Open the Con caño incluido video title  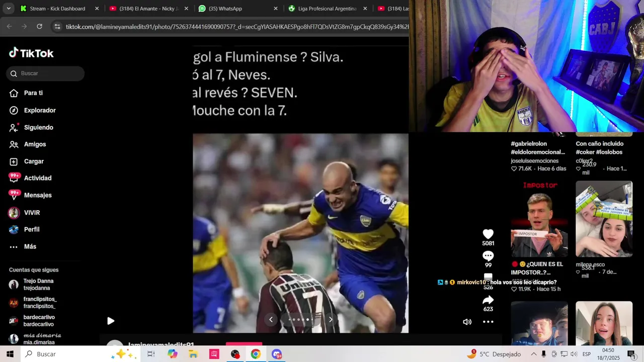(600, 148)
